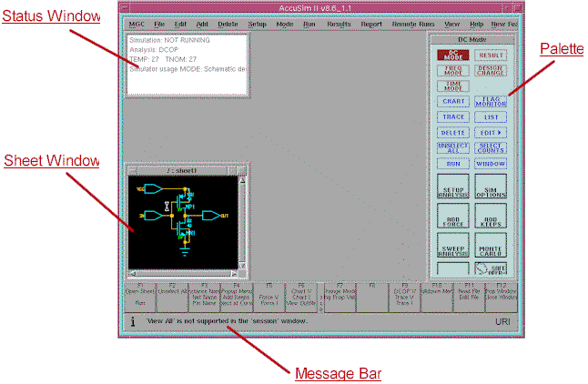Open the Edit menu
The height and width of the screenshot is (384, 588).
click(180, 24)
